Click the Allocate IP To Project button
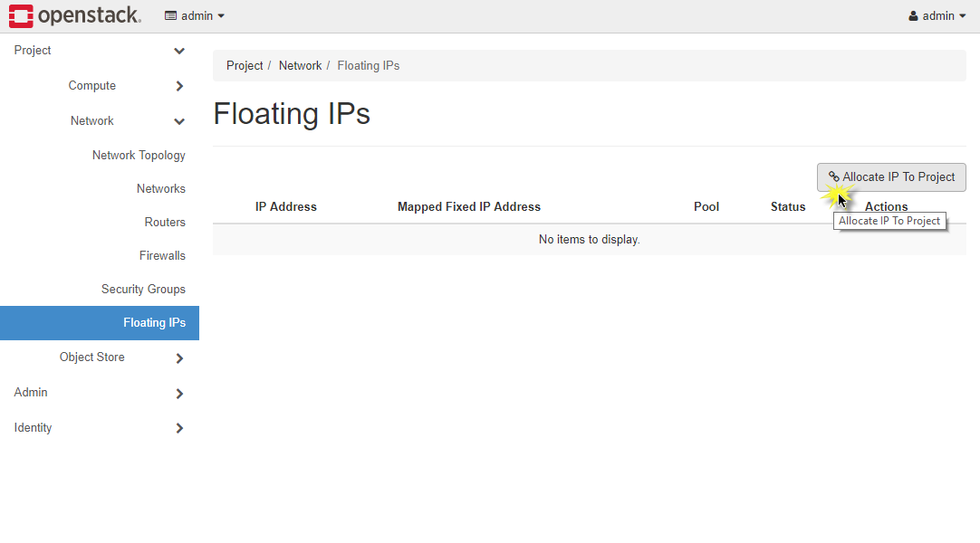Viewport: 980px width, 543px height. coord(890,176)
